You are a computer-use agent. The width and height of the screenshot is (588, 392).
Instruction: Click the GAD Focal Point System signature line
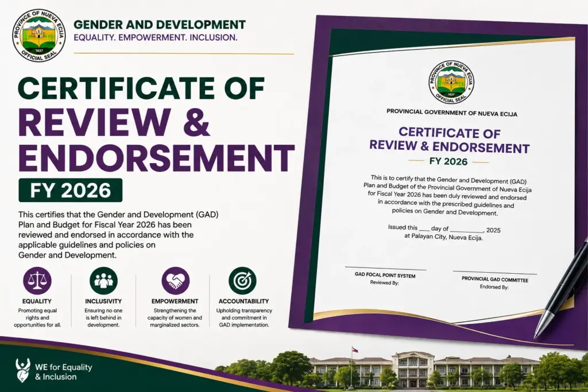click(385, 269)
